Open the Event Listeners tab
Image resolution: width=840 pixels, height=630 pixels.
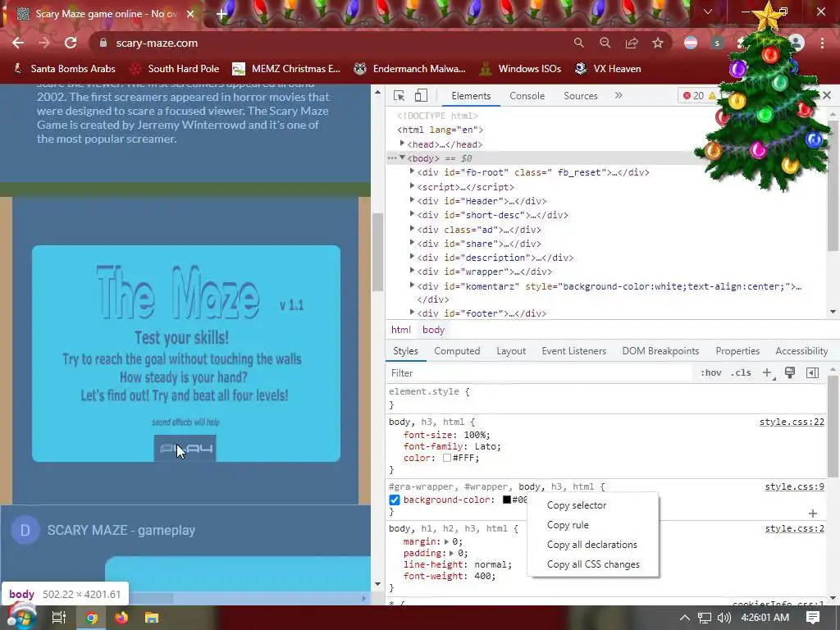573,351
